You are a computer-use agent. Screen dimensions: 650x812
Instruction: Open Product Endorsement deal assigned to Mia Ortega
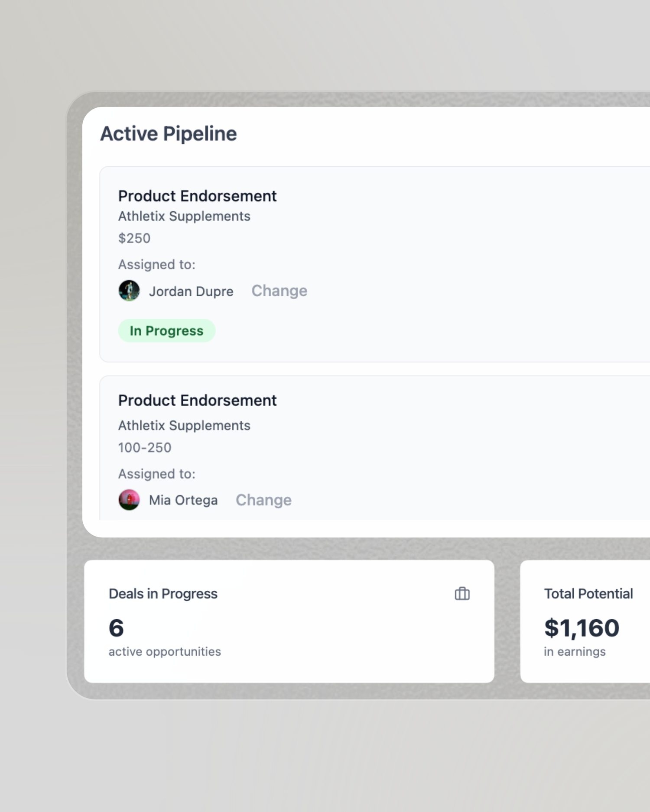[197, 401]
